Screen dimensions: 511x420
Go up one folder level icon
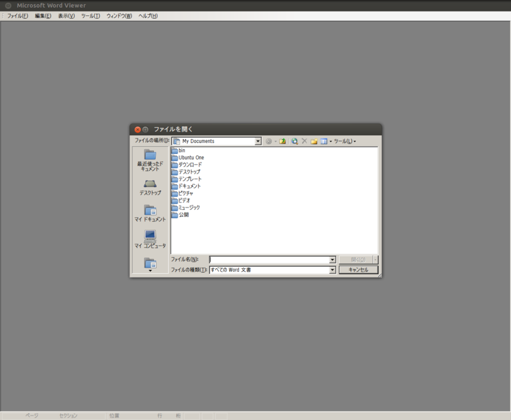tap(282, 141)
